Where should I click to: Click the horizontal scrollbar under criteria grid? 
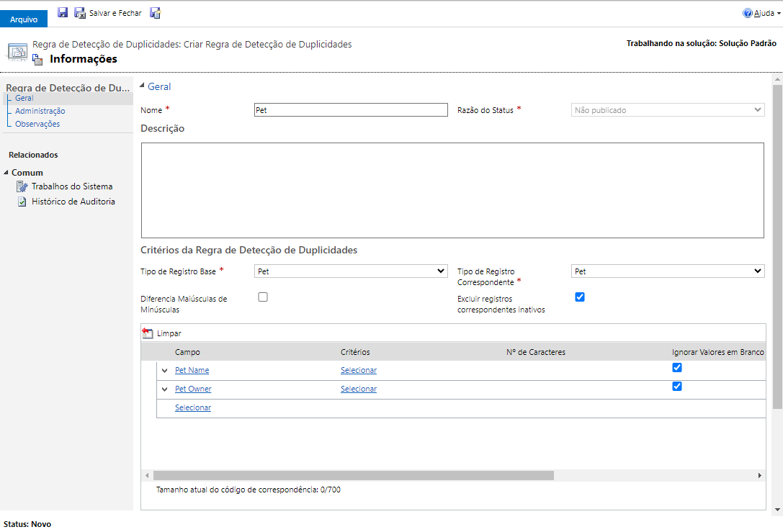pos(353,475)
